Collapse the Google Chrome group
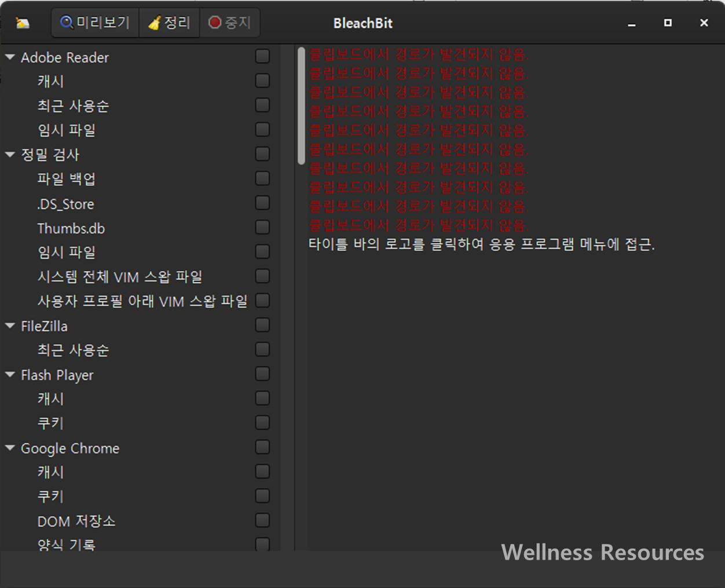Viewport: 725px width, 588px height. pyautogui.click(x=10, y=448)
